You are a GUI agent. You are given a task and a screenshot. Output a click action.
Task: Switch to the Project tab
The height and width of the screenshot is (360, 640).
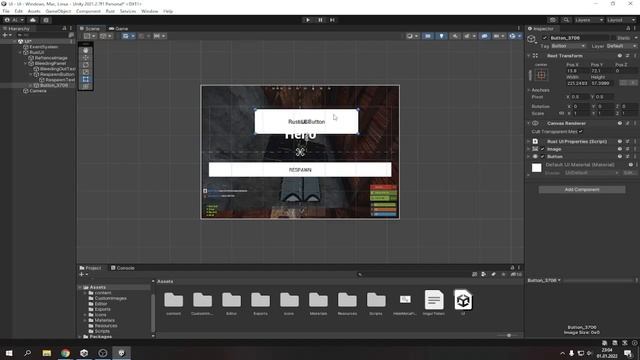click(91, 268)
